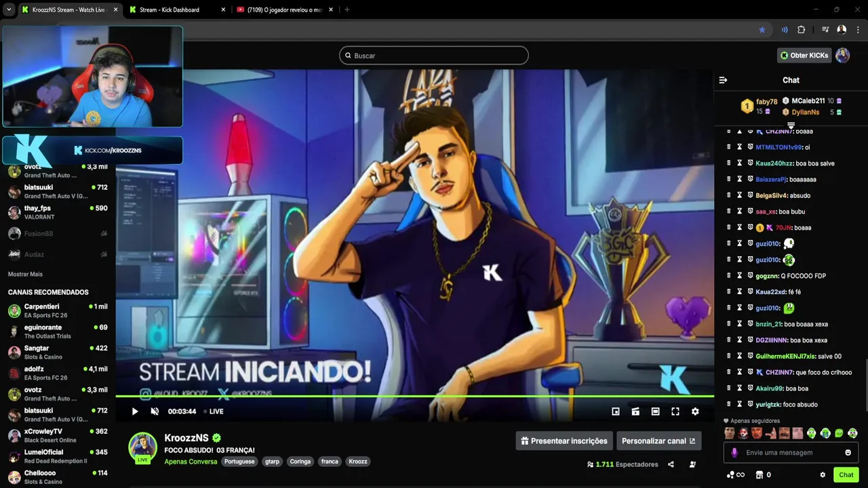
Task: Select the Coringa tag
Action: 300,462
